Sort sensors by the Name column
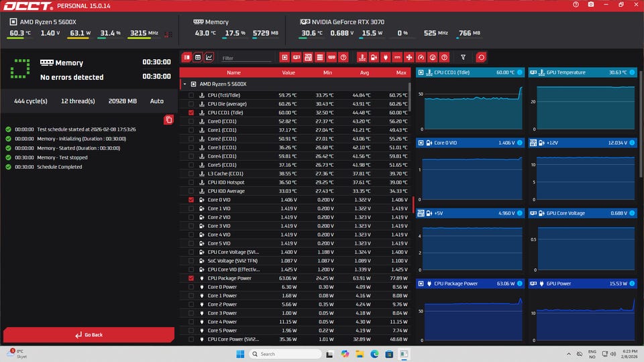 click(233, 72)
